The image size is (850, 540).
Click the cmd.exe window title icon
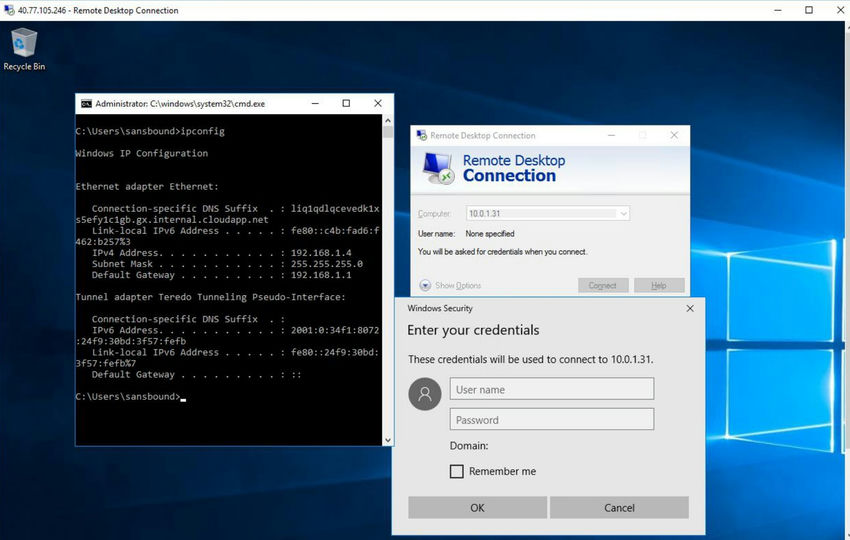(86, 104)
